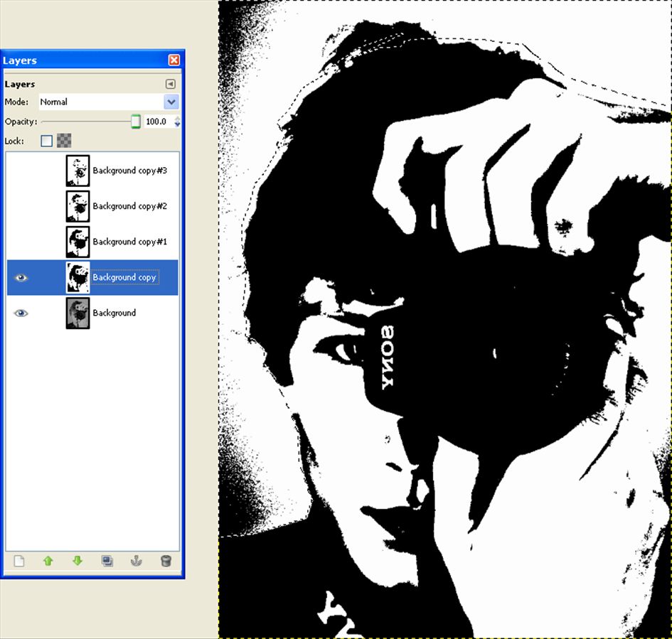Select the layer named Background copy#1

click(x=130, y=242)
